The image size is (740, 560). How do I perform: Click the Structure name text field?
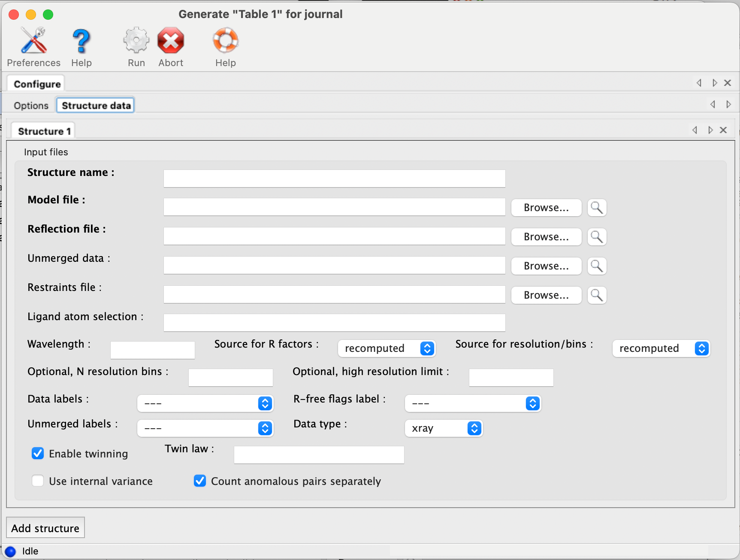pyautogui.click(x=334, y=179)
